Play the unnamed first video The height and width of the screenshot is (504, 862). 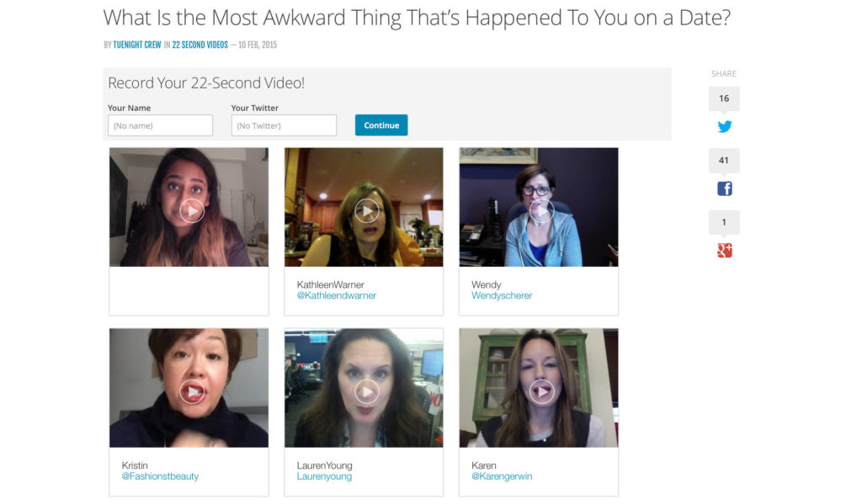(x=192, y=210)
